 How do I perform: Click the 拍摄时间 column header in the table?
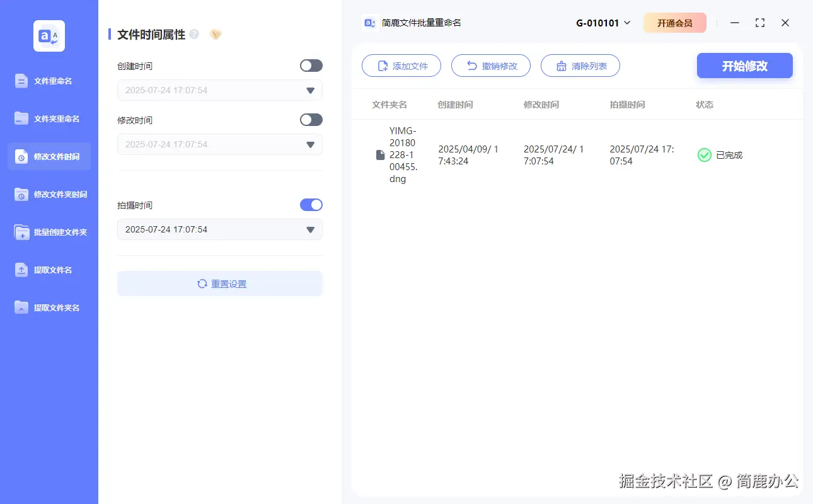(x=628, y=105)
